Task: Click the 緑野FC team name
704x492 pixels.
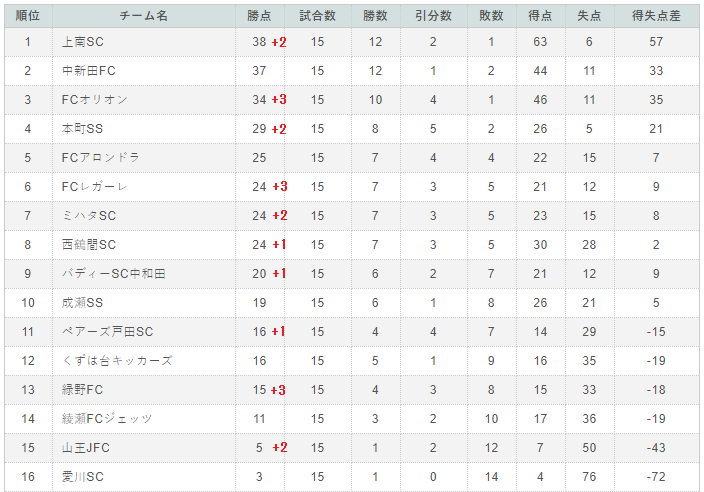Action: coord(83,390)
